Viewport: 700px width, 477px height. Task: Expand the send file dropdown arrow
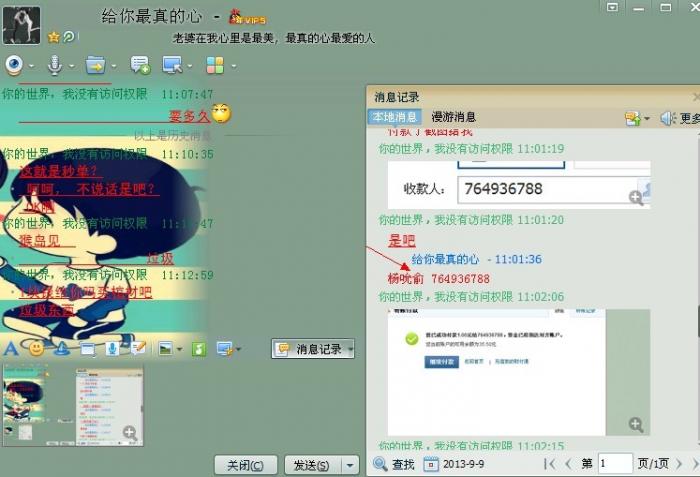coord(114,66)
